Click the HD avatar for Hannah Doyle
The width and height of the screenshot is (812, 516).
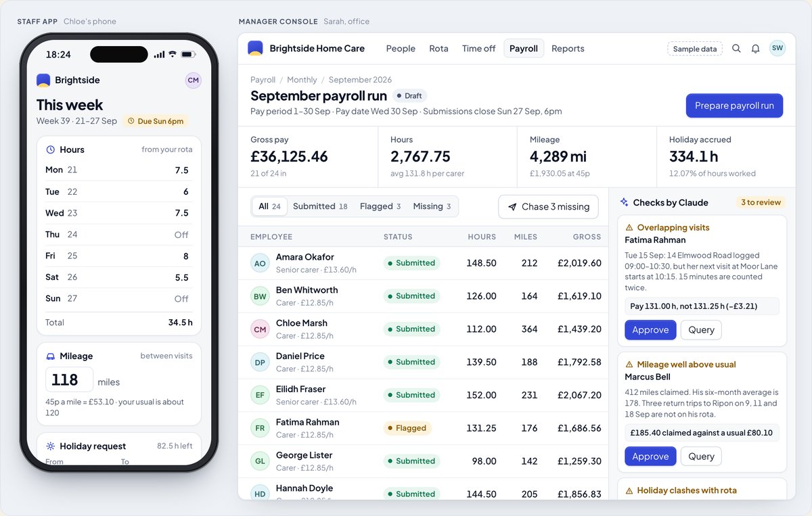260,494
